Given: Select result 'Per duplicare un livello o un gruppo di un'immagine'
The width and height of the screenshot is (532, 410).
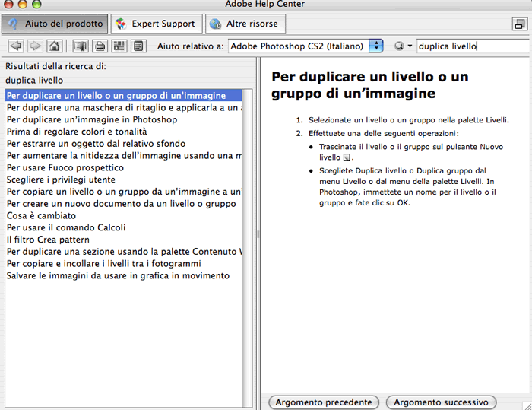Looking at the screenshot, I should point(124,95).
